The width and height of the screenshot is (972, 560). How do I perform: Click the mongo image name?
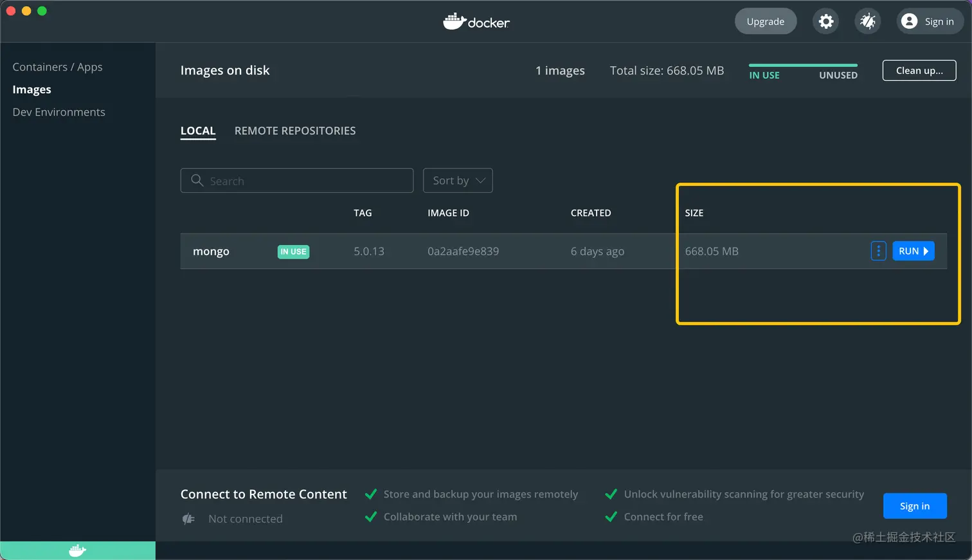[211, 251]
